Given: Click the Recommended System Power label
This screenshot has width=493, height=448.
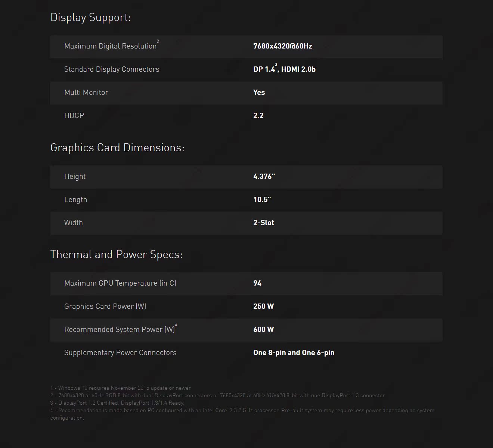Looking at the screenshot, I should [120, 330].
